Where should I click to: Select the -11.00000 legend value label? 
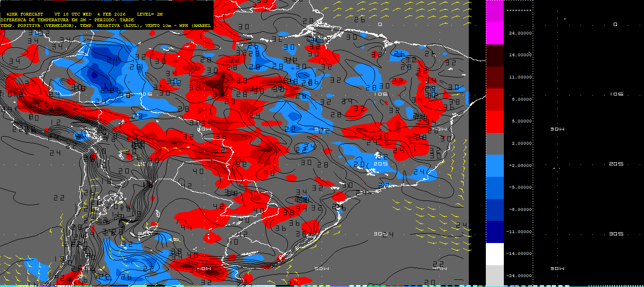519,232
